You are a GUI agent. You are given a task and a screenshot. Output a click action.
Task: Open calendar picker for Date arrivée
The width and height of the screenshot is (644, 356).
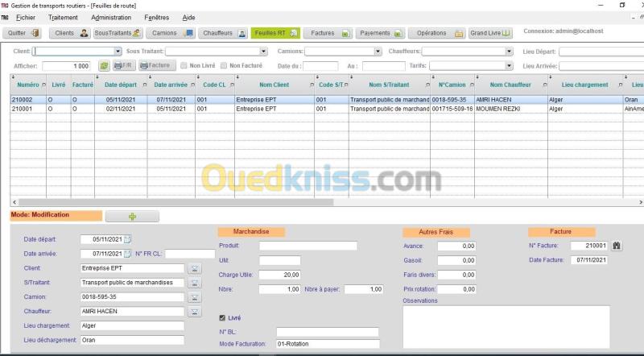[127, 254]
